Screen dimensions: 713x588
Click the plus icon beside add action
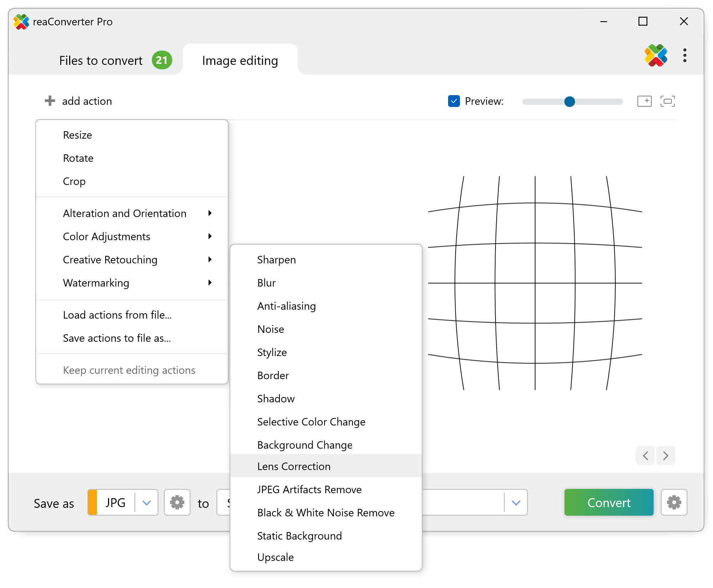point(50,101)
